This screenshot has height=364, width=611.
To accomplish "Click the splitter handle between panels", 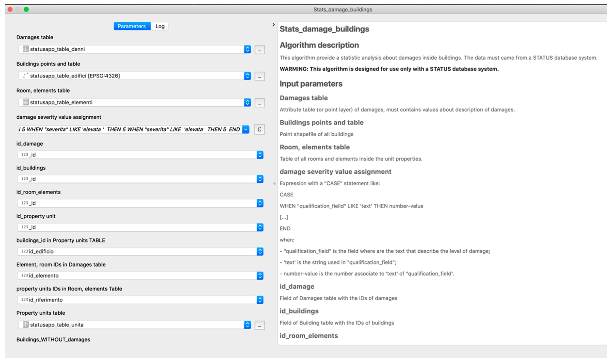I will [274, 184].
